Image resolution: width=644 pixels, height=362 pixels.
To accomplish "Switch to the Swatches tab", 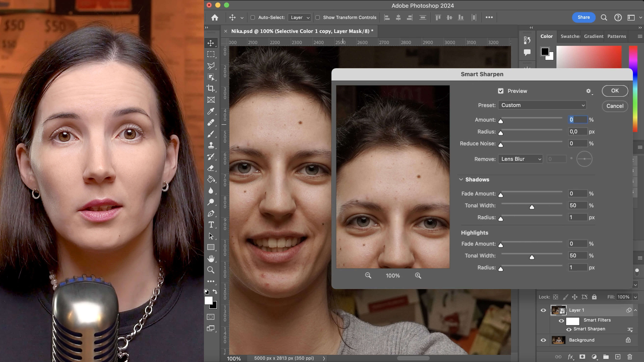I will click(x=570, y=36).
